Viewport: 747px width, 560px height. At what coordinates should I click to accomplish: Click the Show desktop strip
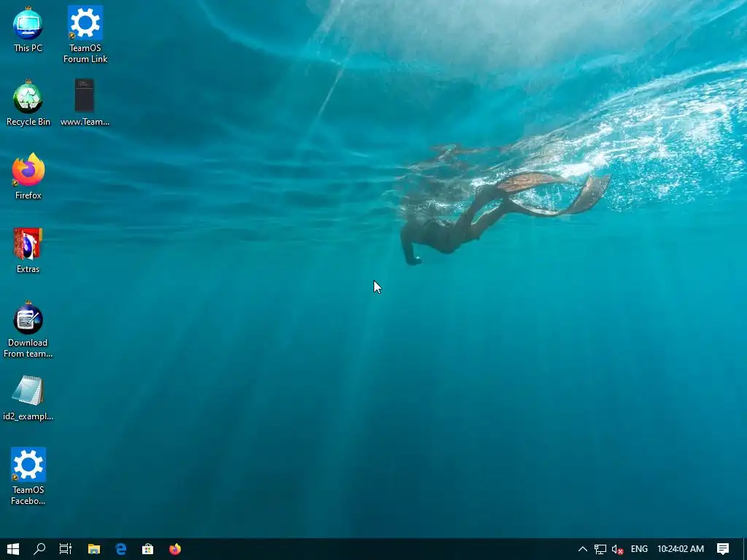[x=745, y=549]
